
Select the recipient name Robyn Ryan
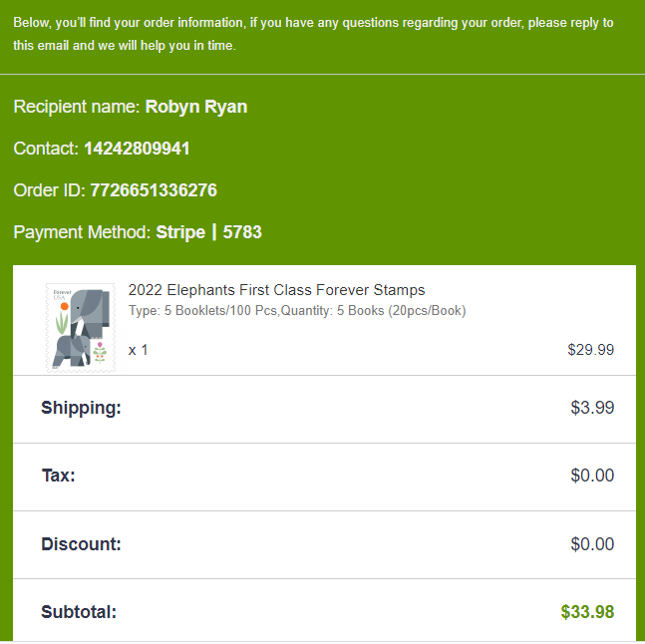point(195,107)
